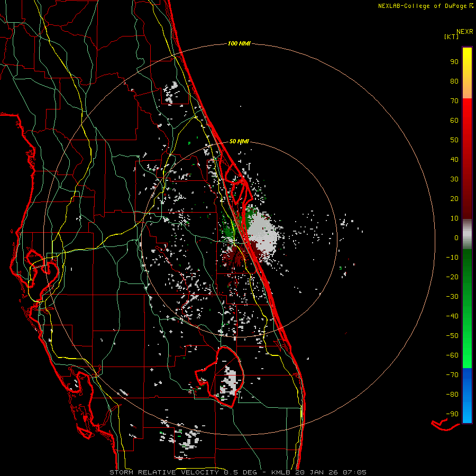Click the -80 value on velocity scale
The height and width of the screenshot is (476, 476).
452,395
